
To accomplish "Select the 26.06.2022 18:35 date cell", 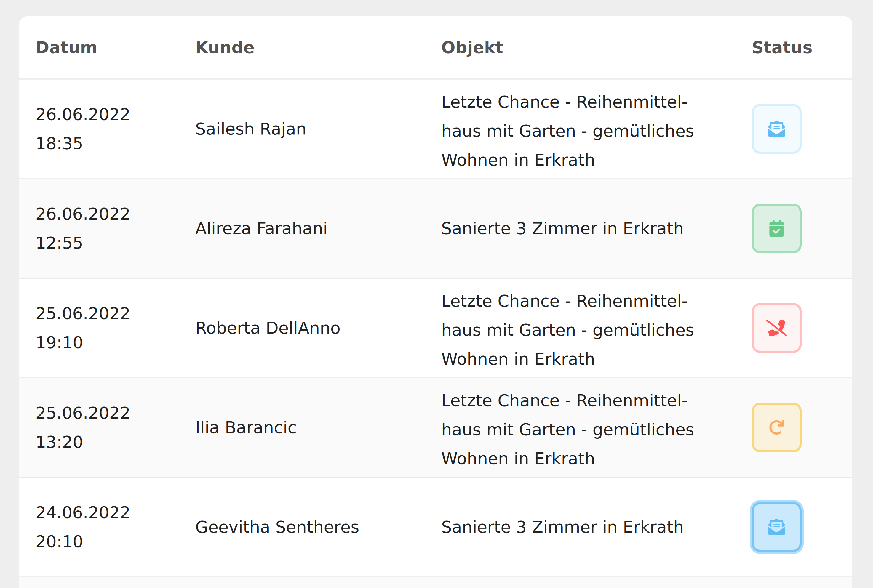I will tap(83, 129).
